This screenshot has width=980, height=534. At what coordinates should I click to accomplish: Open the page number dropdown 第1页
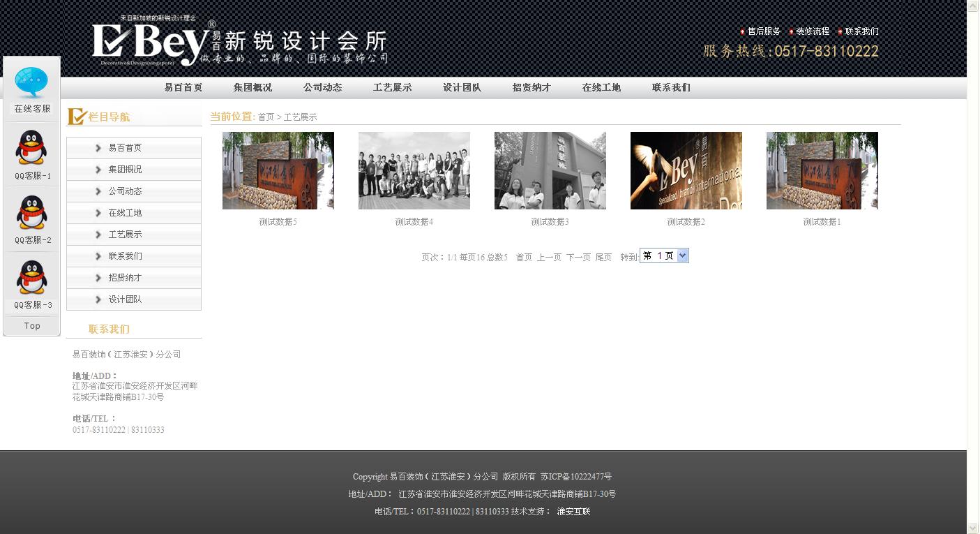coord(664,256)
